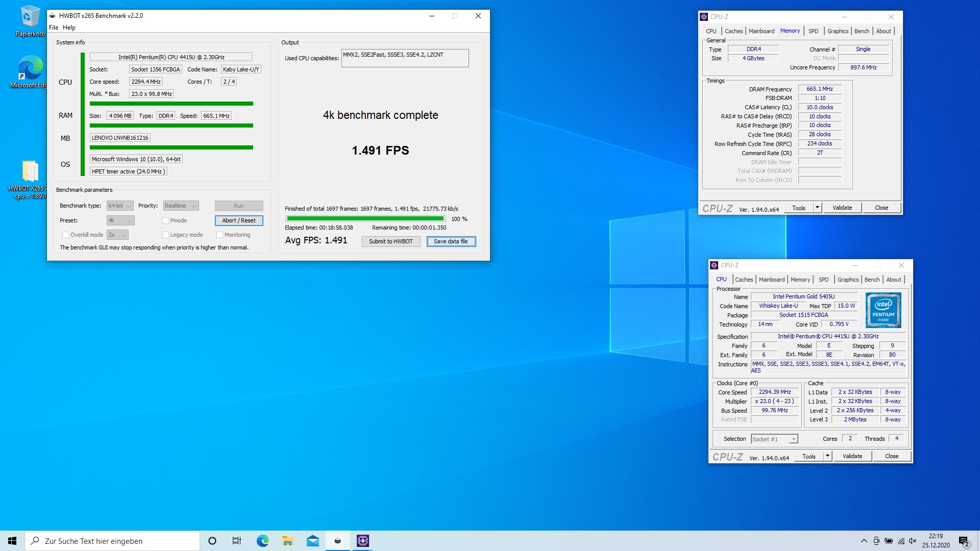Click Close button in upper CPU-Z window
Image resolution: width=980 pixels, height=551 pixels.
881,208
